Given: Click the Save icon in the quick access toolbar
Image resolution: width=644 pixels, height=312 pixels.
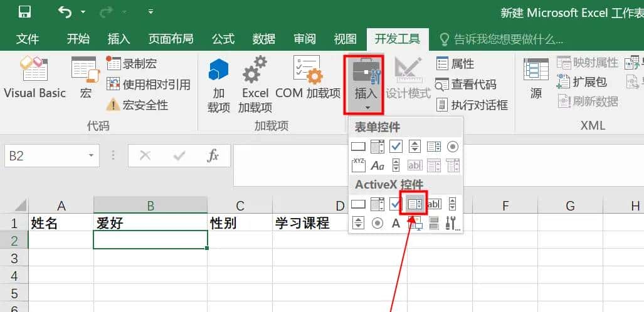Looking at the screenshot, I should pyautogui.click(x=24, y=12).
